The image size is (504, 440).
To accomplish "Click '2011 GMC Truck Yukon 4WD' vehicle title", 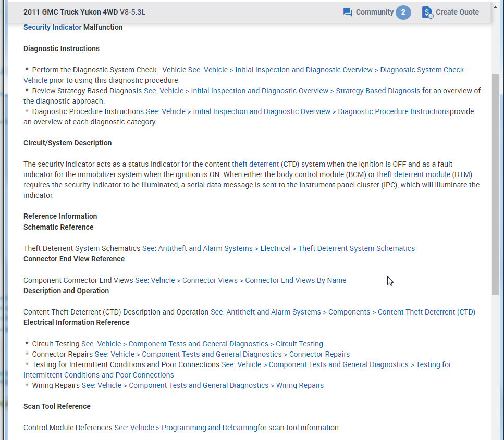I will pyautogui.click(x=70, y=12).
